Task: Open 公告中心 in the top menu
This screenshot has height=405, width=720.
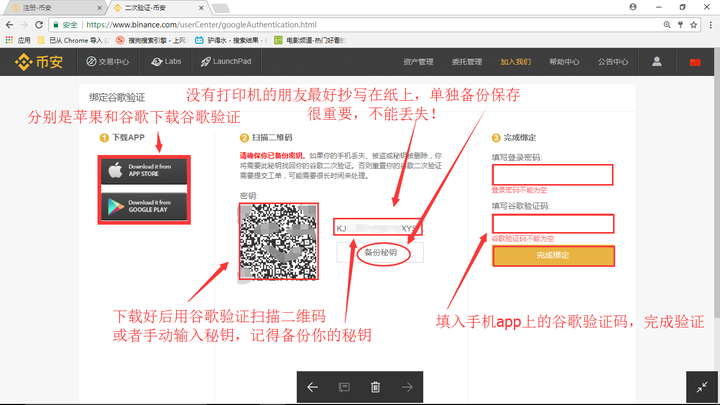Action: coord(613,62)
